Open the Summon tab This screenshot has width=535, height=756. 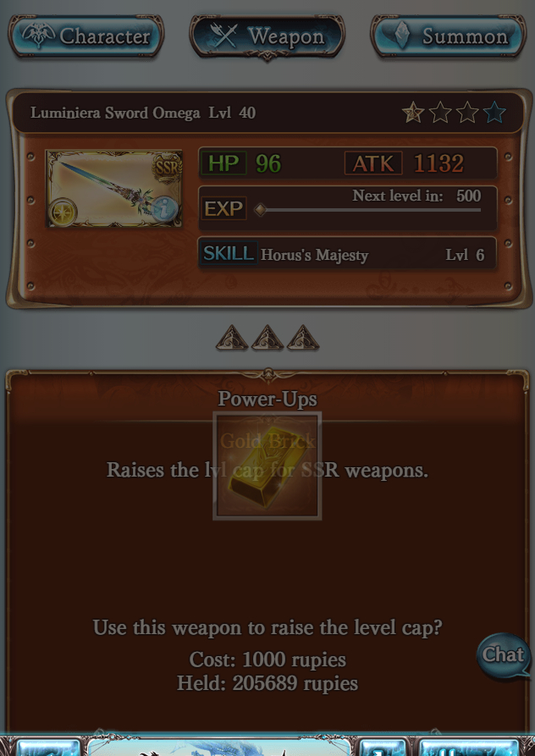click(449, 36)
